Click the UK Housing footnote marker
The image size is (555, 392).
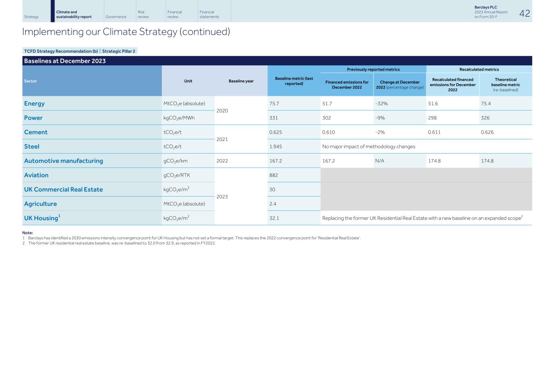(x=60, y=216)
